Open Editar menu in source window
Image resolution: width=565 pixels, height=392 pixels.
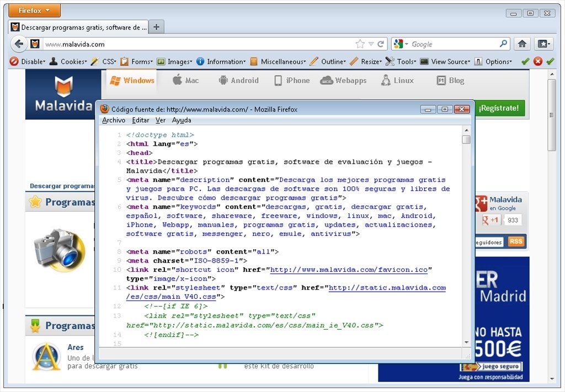point(141,120)
